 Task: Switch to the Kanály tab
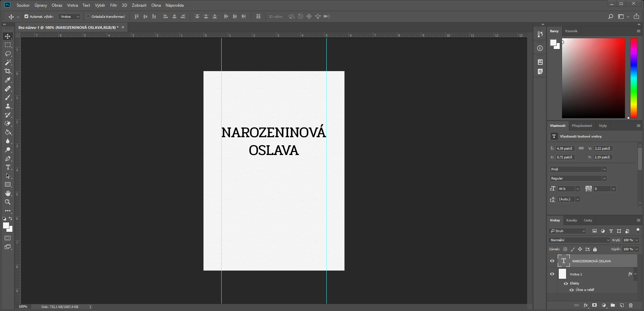click(x=571, y=220)
